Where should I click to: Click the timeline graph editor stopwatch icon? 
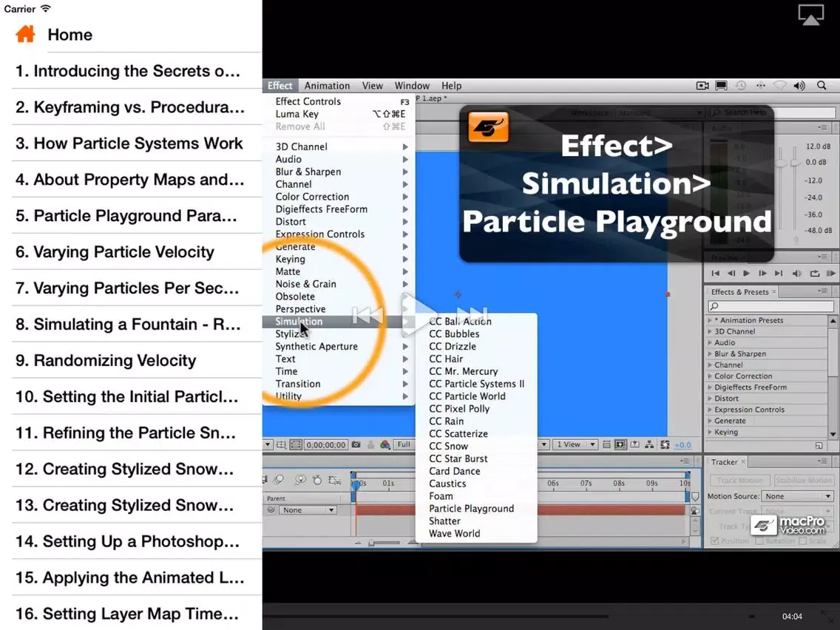(x=317, y=480)
